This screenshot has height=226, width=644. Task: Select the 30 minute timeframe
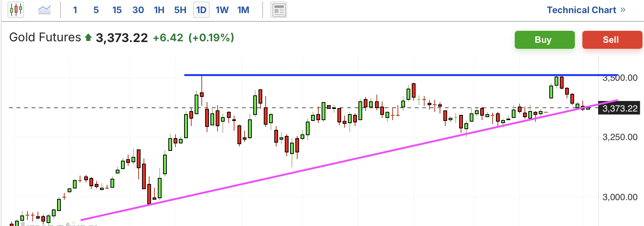pos(138,10)
